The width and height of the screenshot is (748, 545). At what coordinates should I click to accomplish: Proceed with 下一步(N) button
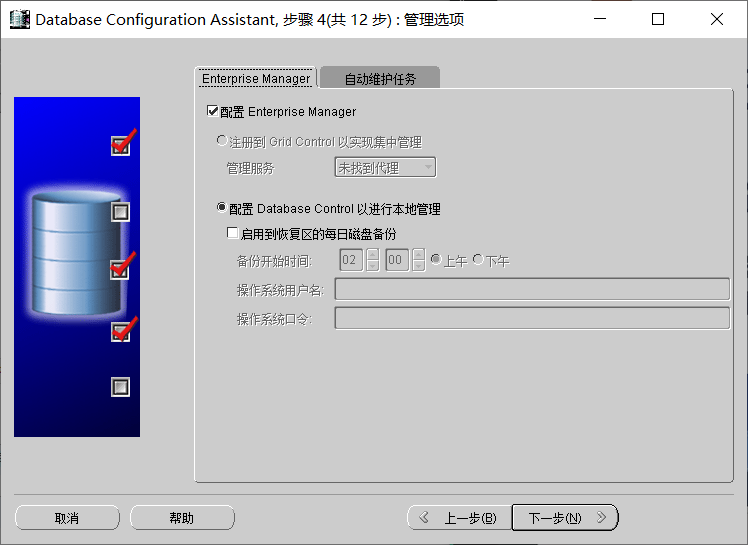(565, 518)
